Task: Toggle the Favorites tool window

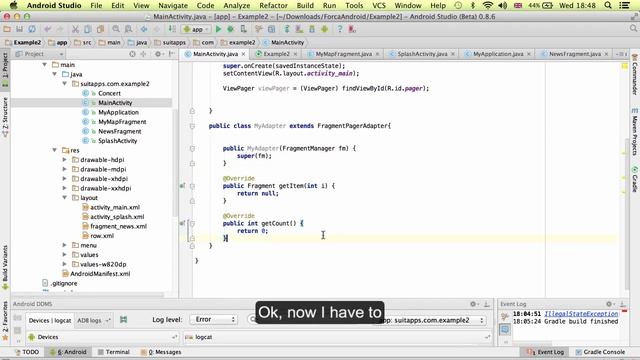Action: [x=5, y=320]
